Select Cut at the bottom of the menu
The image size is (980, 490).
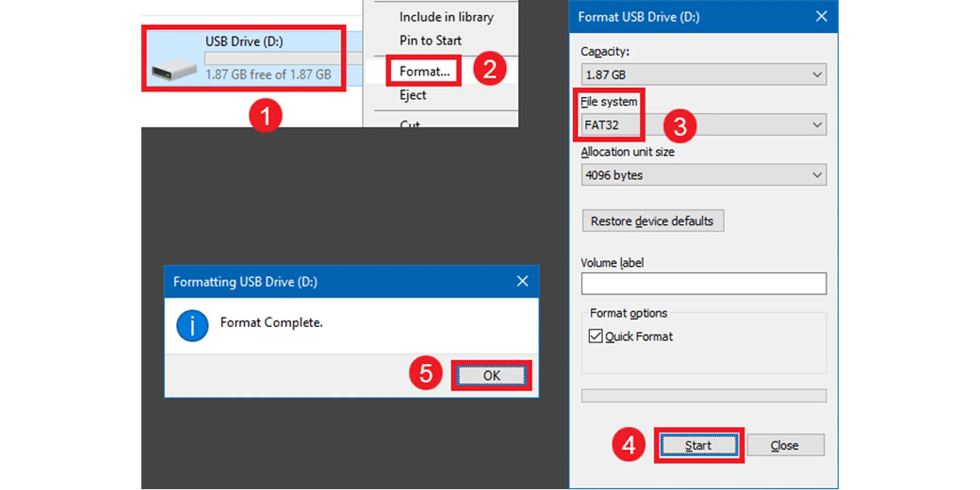(x=410, y=123)
